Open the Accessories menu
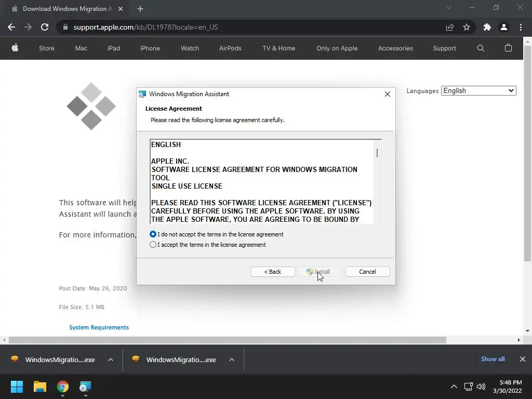 coord(395,48)
